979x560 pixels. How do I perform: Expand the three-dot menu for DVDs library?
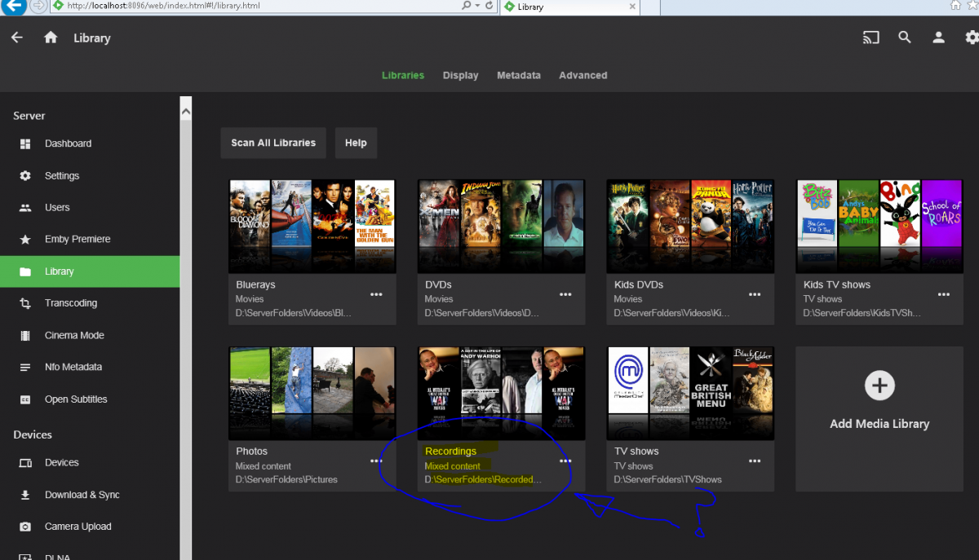click(x=565, y=294)
